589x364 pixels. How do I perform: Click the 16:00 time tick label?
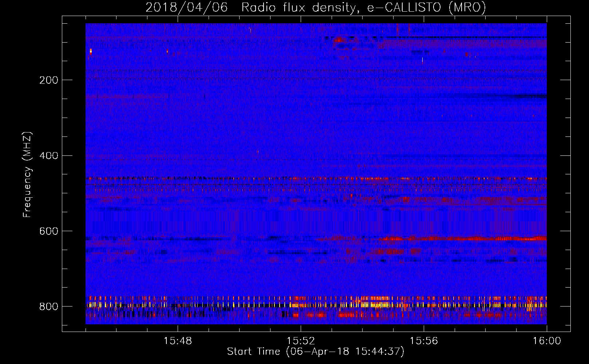point(547,341)
